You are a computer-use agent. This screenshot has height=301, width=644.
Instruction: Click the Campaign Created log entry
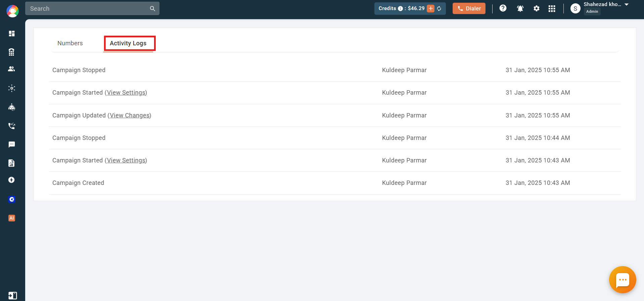click(x=78, y=183)
